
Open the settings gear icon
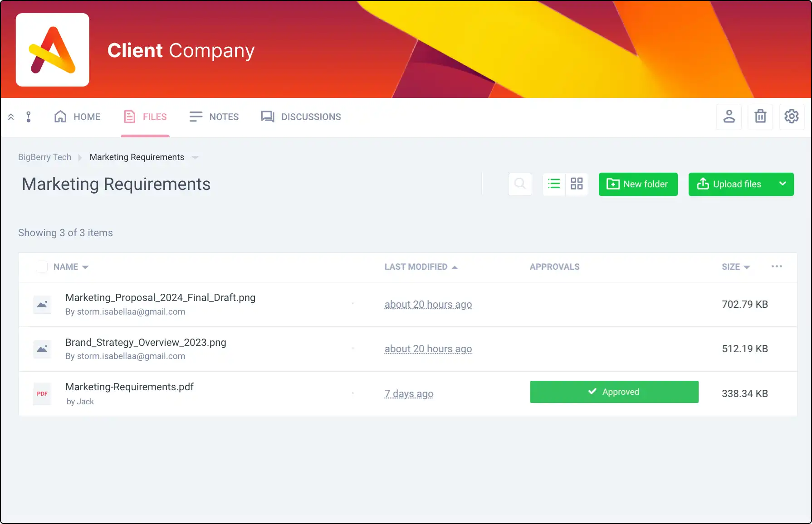click(x=792, y=117)
